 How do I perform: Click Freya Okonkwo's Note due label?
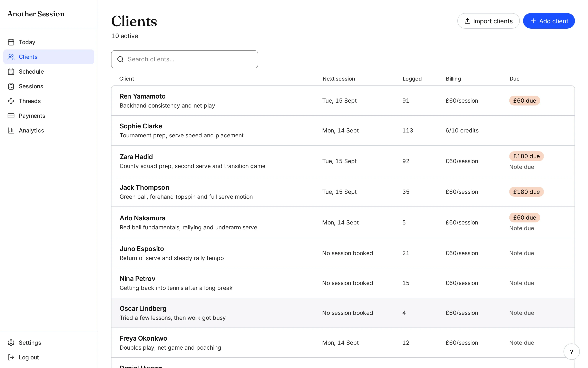point(522,343)
